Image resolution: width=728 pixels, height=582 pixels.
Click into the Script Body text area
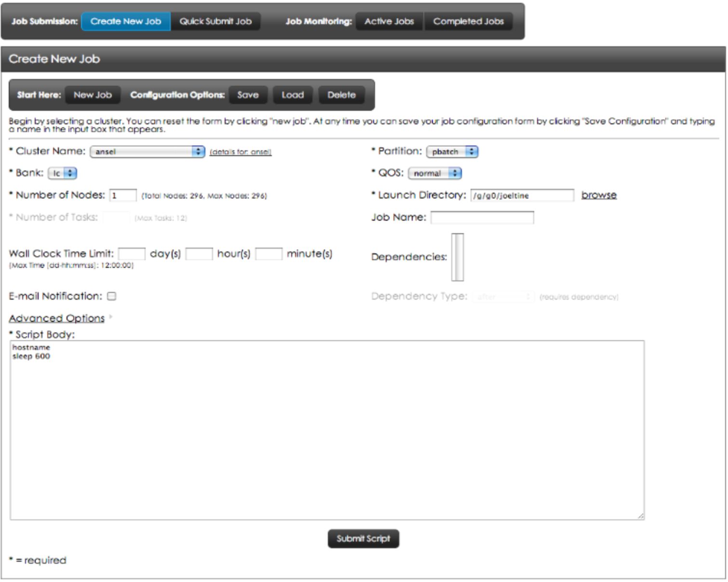click(x=327, y=430)
